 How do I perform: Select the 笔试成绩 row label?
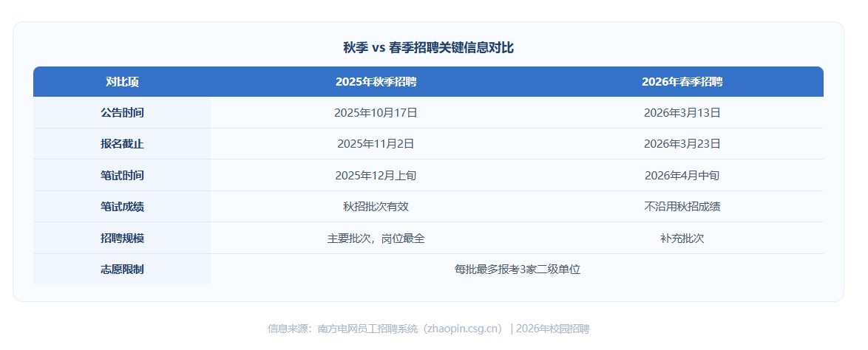(x=122, y=207)
